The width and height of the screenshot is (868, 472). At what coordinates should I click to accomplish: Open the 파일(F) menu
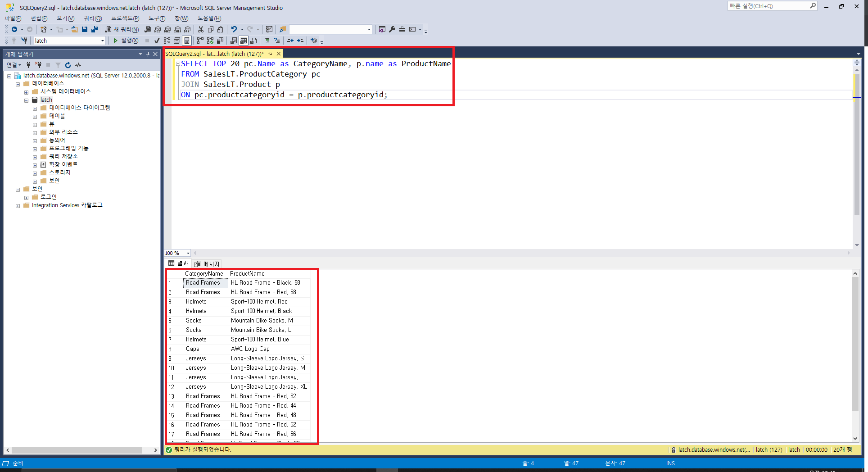point(13,18)
